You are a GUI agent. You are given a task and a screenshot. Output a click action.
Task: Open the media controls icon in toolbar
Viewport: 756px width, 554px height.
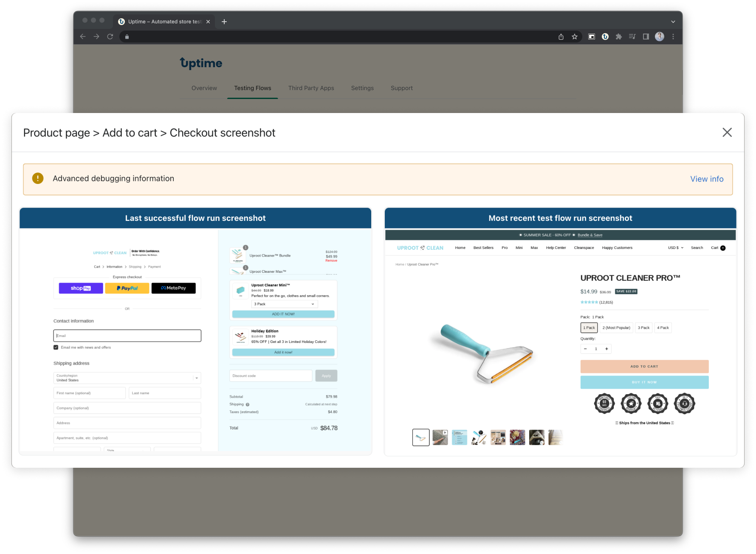click(x=632, y=37)
